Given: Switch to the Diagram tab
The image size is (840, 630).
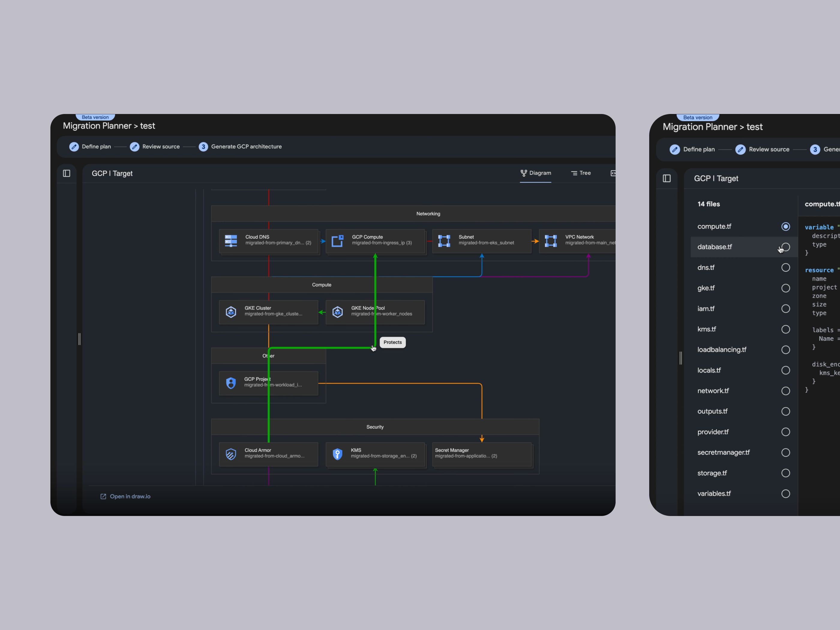Looking at the screenshot, I should pyautogui.click(x=535, y=173).
